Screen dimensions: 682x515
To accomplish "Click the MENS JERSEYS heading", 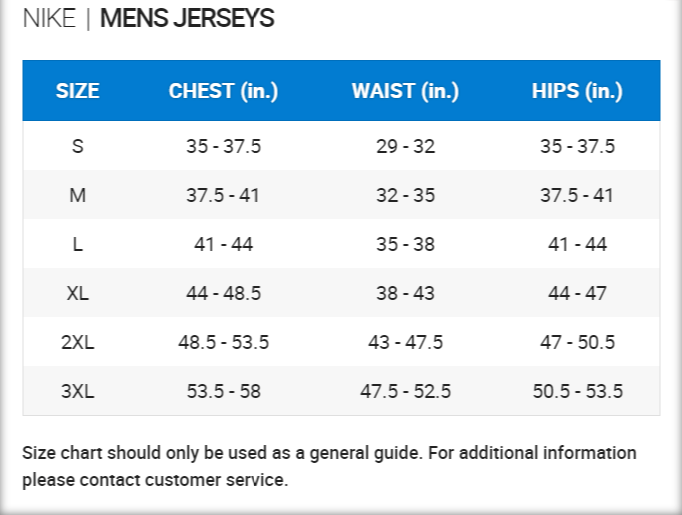I will 187,19.
